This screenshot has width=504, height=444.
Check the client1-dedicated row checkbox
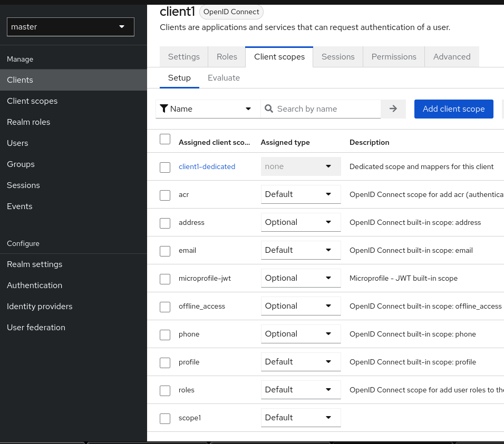pyautogui.click(x=165, y=167)
